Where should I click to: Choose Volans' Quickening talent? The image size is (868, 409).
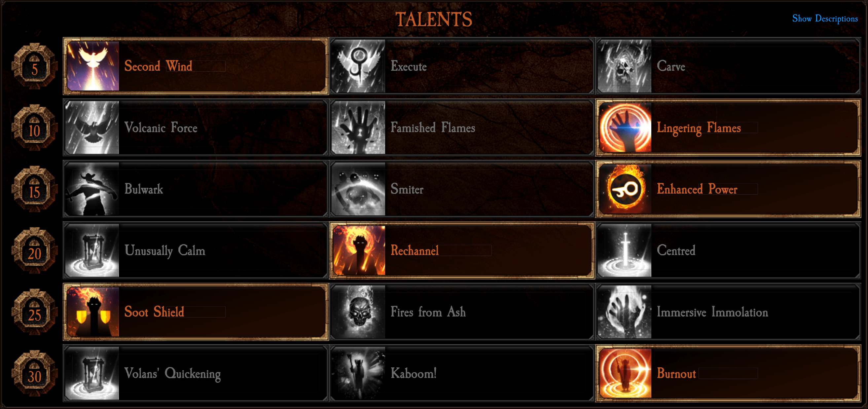pyautogui.click(x=196, y=373)
